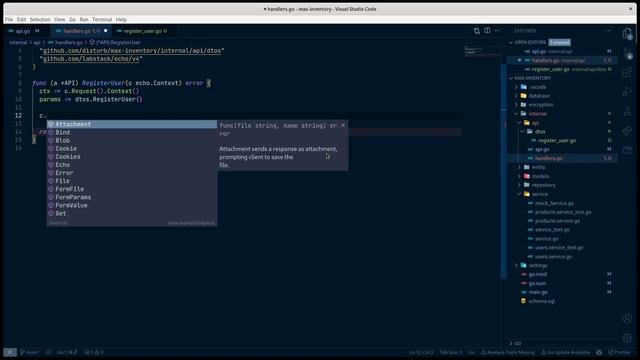The image size is (640, 360).
Task: Open the File menu
Action: [x=9, y=19]
